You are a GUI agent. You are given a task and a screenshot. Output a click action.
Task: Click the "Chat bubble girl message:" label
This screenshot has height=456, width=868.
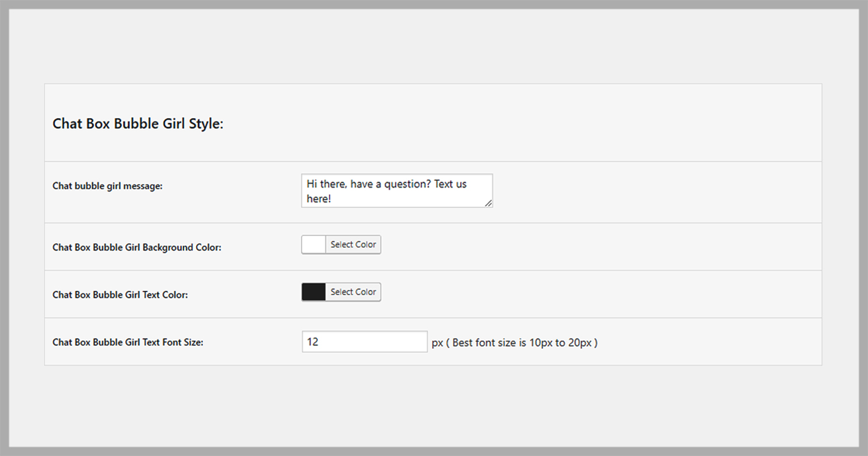[x=108, y=186]
